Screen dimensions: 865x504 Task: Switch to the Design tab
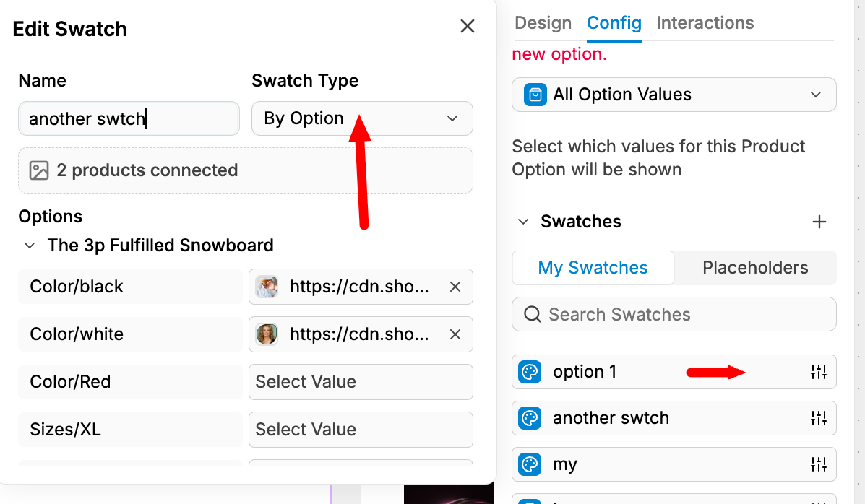point(543,23)
